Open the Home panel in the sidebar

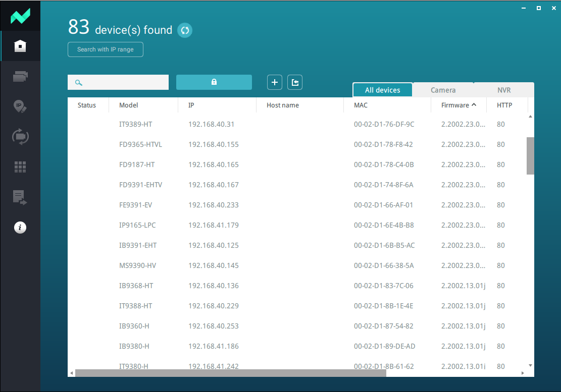(20, 45)
